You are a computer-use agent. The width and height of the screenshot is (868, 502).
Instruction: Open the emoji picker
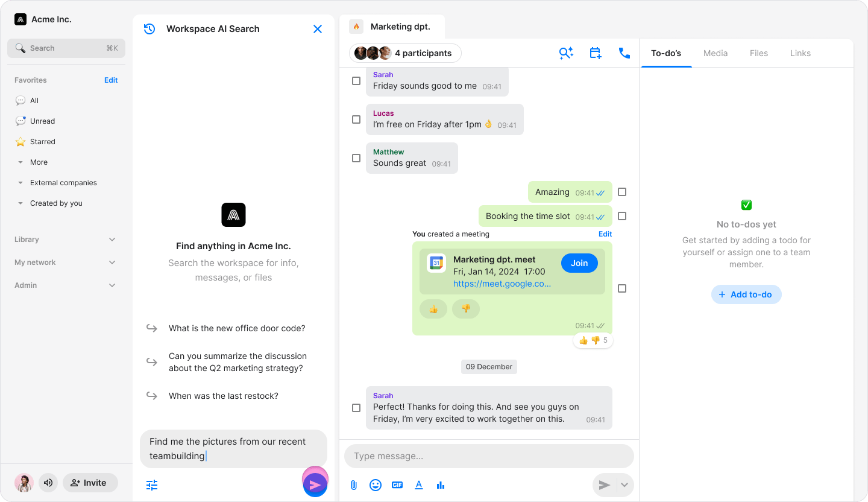(376, 485)
